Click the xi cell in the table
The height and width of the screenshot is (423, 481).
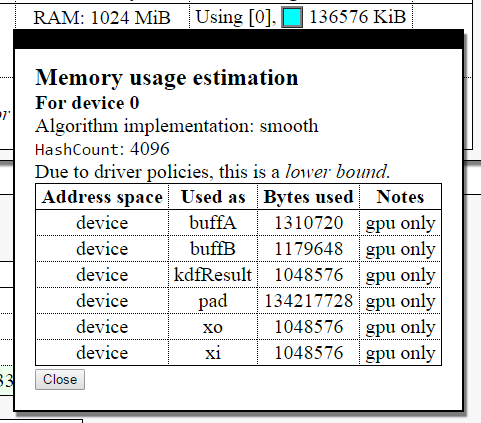[213, 353]
